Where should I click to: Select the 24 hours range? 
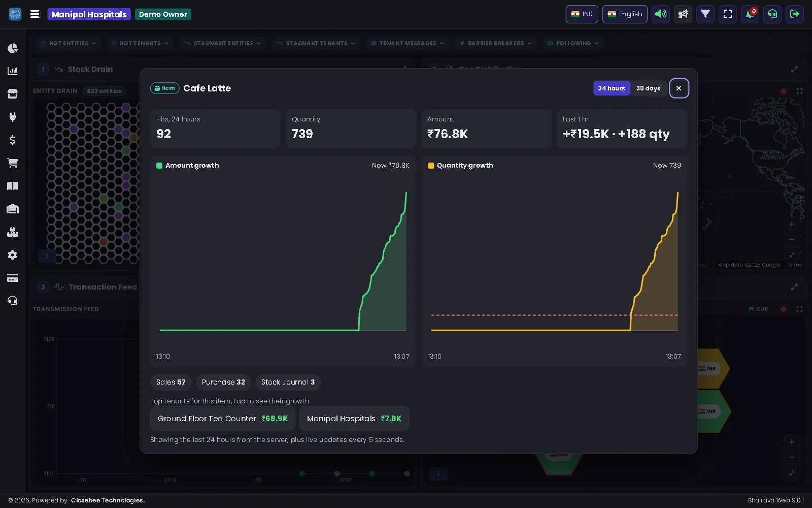click(612, 88)
